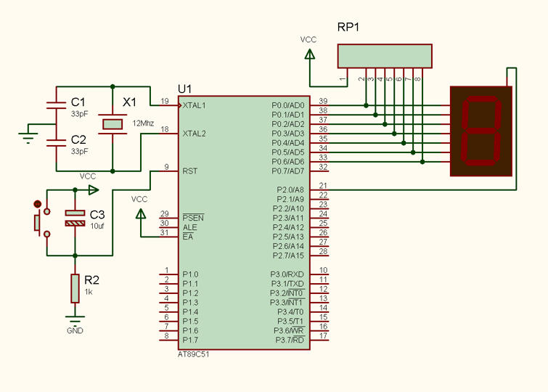The width and height of the screenshot is (548, 392).
Task: Click the "PSEN" pin label
Action: pyautogui.click(x=193, y=218)
